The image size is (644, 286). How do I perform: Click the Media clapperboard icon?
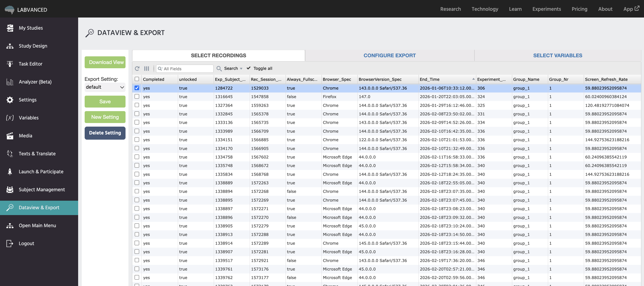tap(10, 136)
